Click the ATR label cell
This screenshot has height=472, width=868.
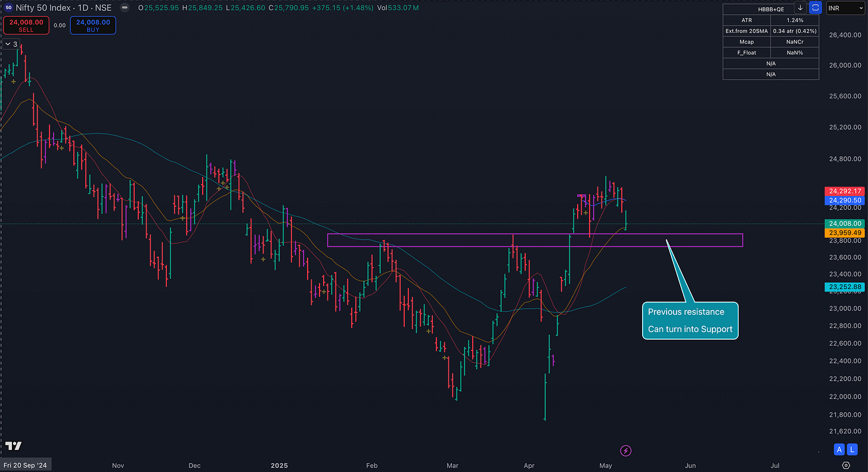[x=746, y=20]
